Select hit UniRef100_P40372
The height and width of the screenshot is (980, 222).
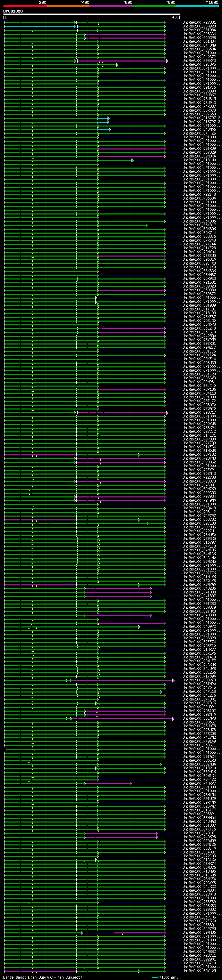[x=199, y=57]
